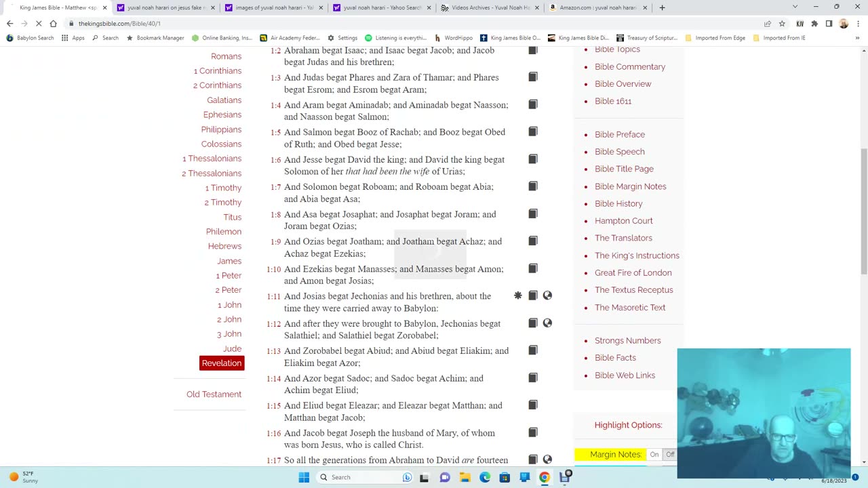Open the book icon beside verse 1:3

[533, 77]
